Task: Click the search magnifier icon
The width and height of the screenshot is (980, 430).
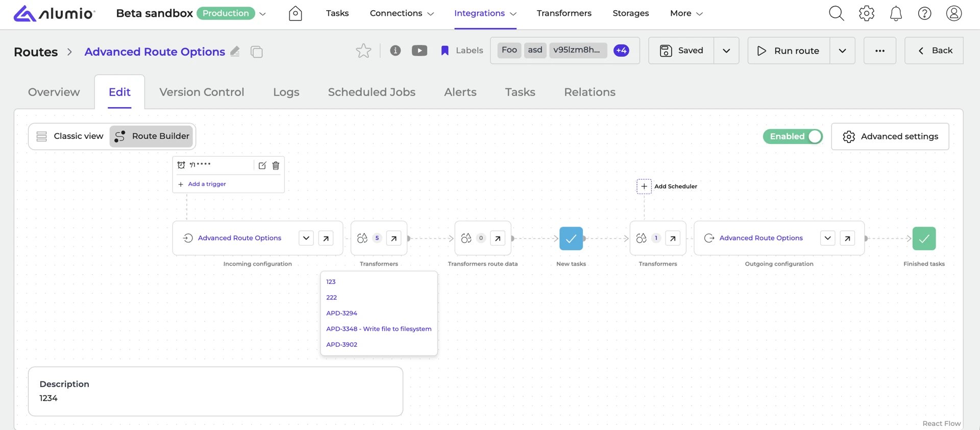Action: pyautogui.click(x=836, y=13)
